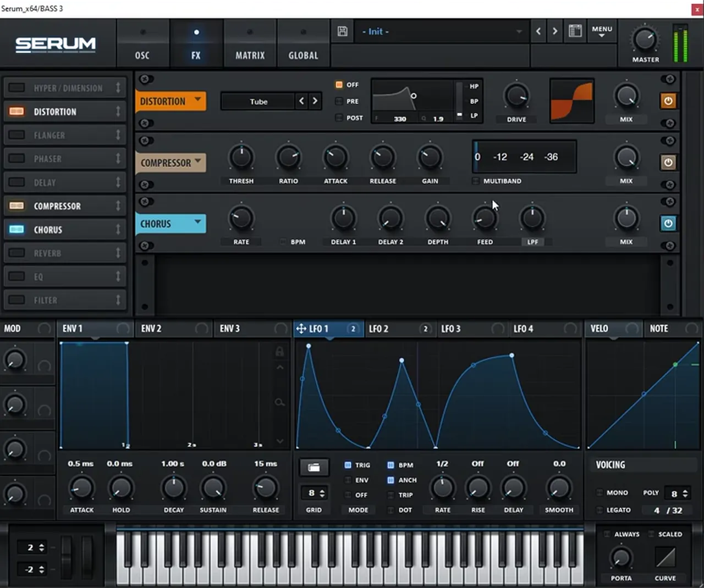Viewport: 704px width, 588px height.
Task: Select the BP filter type
Action: click(x=474, y=101)
